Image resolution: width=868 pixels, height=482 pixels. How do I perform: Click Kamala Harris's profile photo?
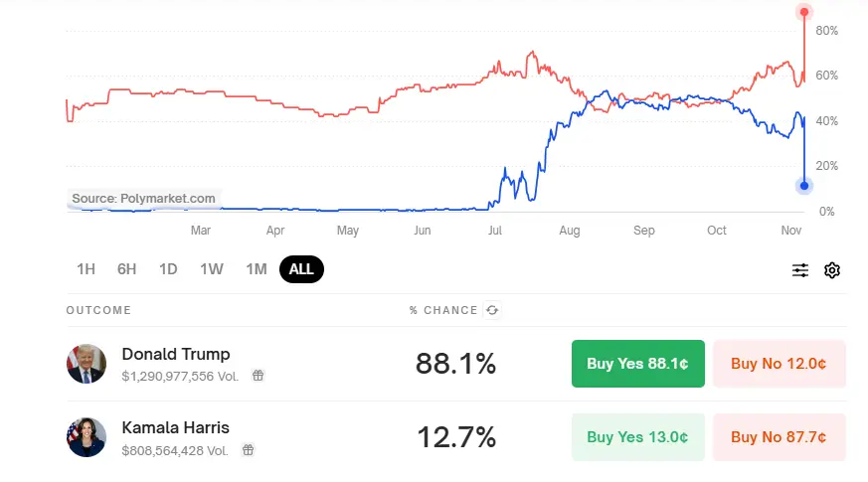point(87,437)
